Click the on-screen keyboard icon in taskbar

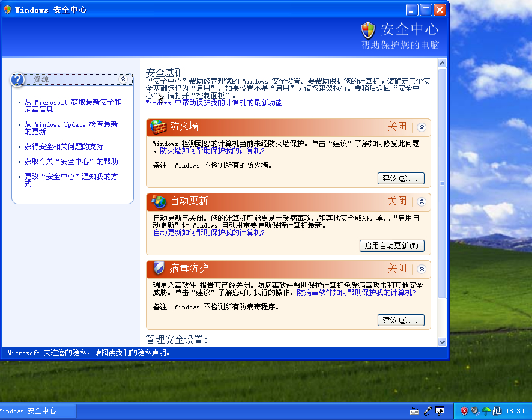414,412
